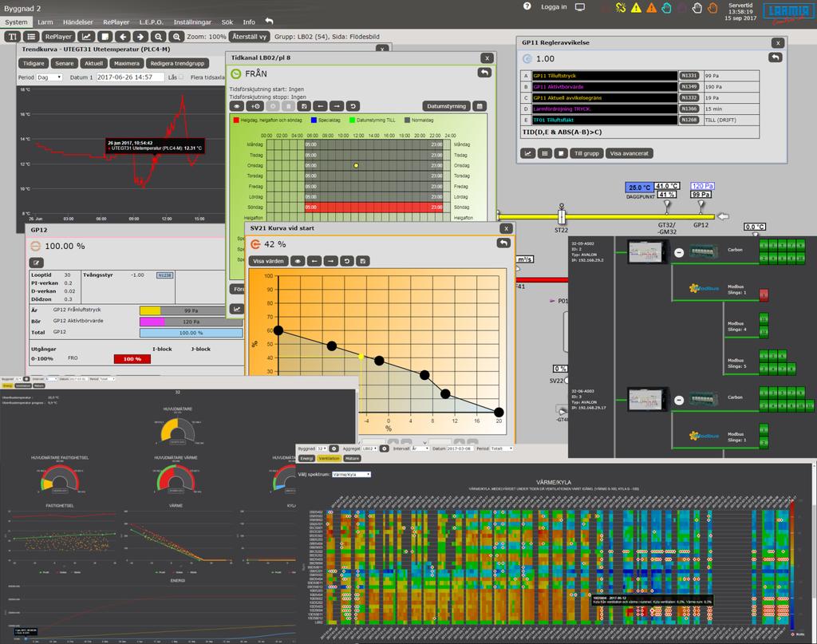
Task: Click the broken link status icon
Action: [620, 7]
